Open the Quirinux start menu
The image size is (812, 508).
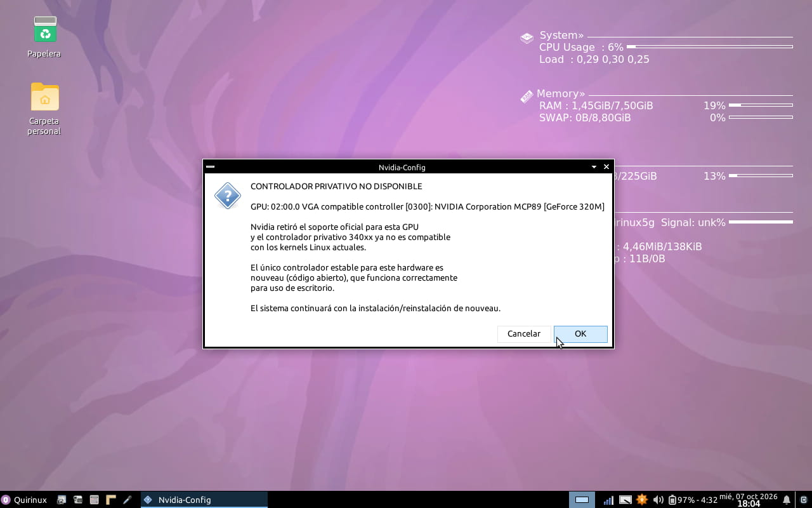click(x=25, y=500)
